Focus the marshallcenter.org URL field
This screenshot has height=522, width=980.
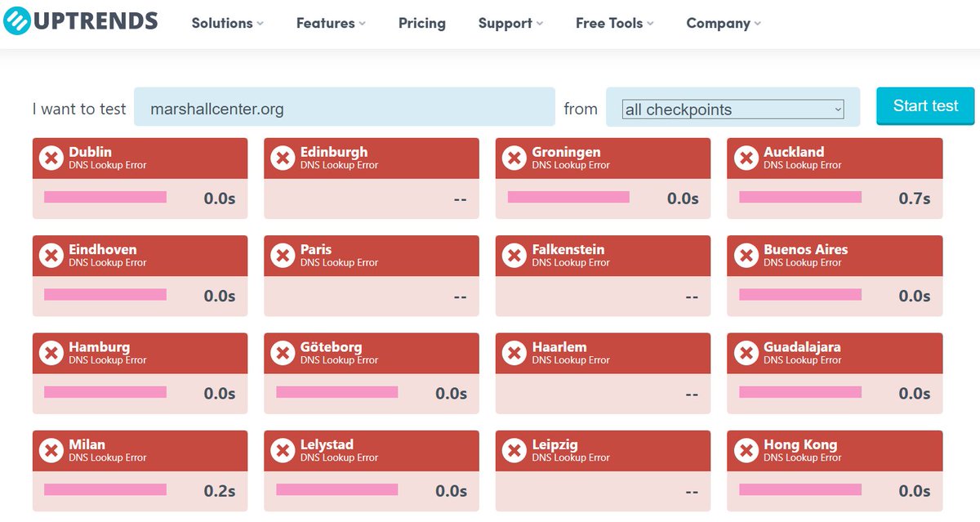point(344,107)
